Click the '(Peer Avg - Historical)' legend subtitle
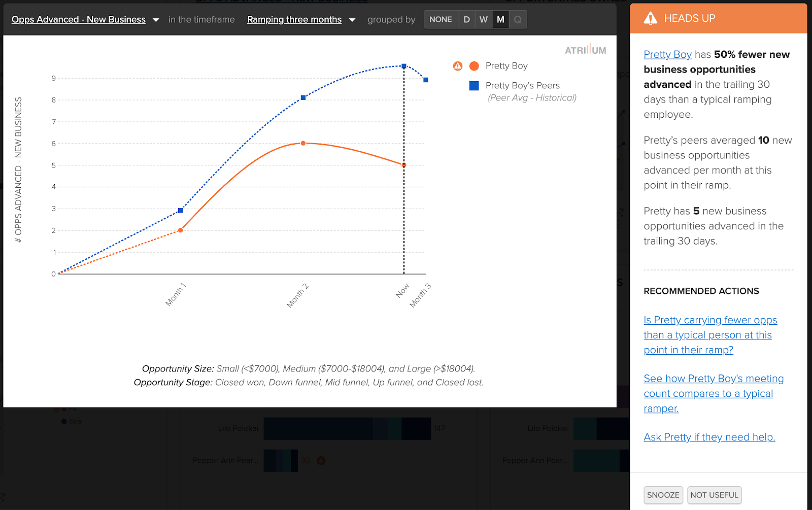812x510 pixels. (532, 97)
